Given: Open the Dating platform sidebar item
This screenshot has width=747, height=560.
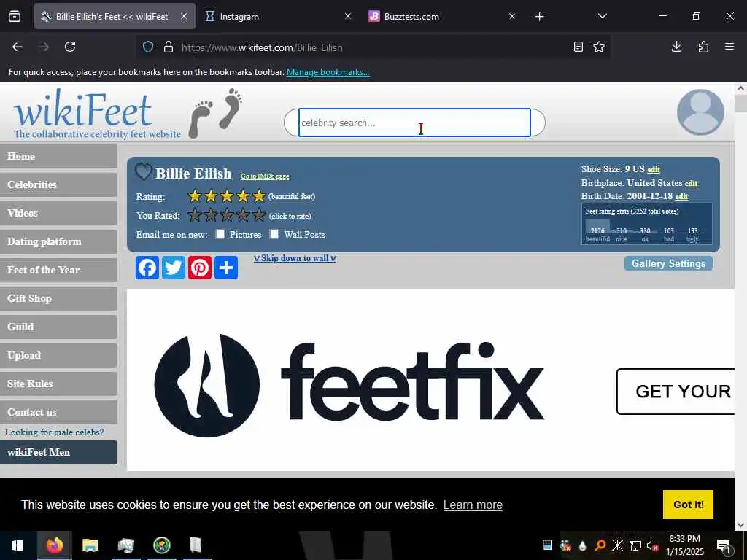Looking at the screenshot, I should 58,241.
